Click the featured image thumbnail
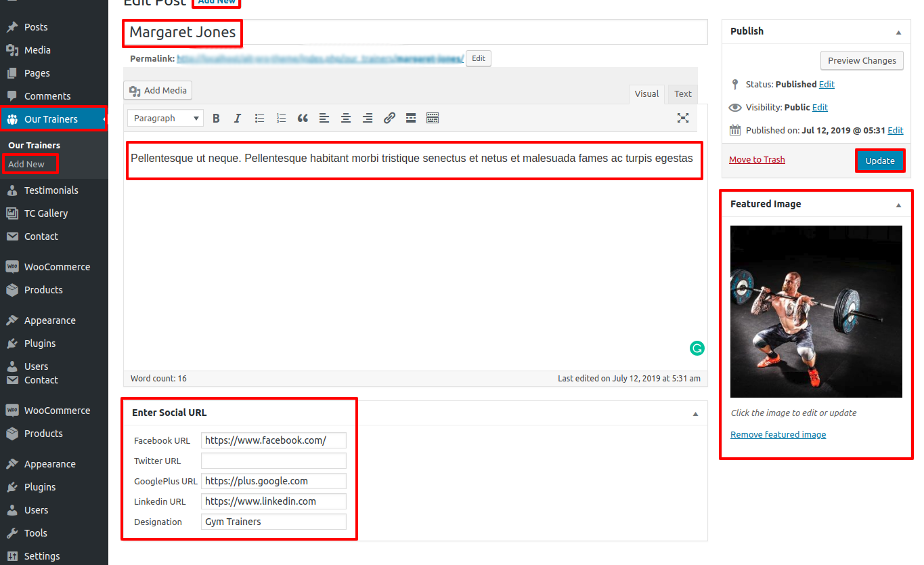The image size is (924, 565). [816, 312]
